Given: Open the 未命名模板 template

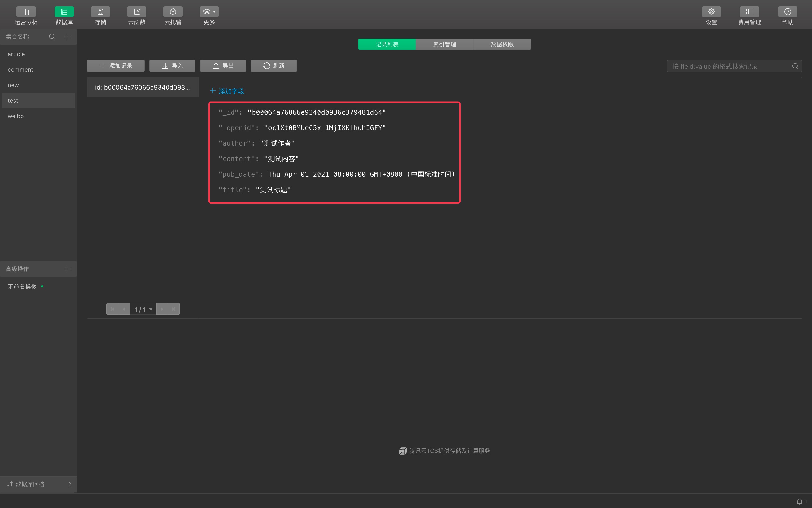Looking at the screenshot, I should (x=22, y=286).
